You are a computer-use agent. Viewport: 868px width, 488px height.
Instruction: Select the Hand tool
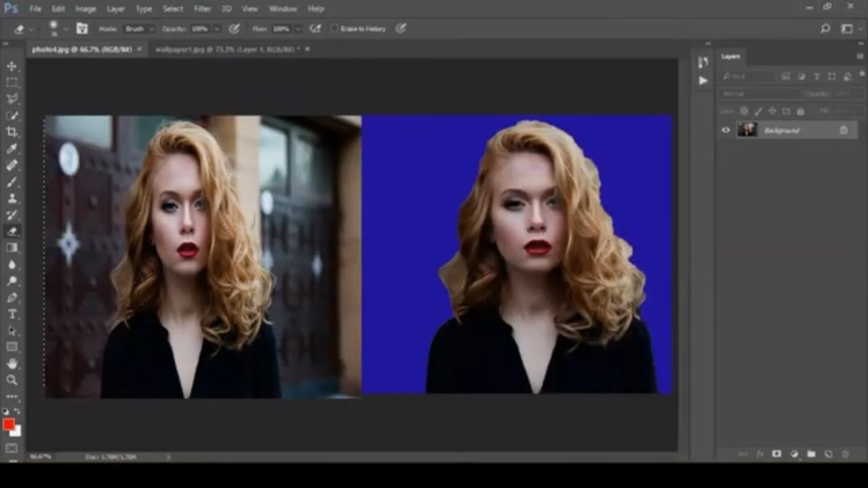[x=12, y=364]
